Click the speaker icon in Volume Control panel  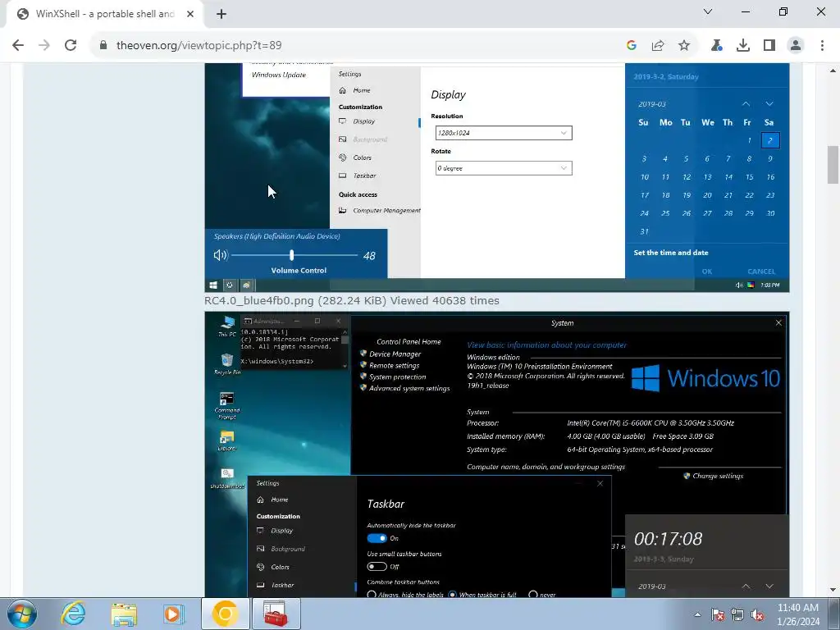point(220,255)
